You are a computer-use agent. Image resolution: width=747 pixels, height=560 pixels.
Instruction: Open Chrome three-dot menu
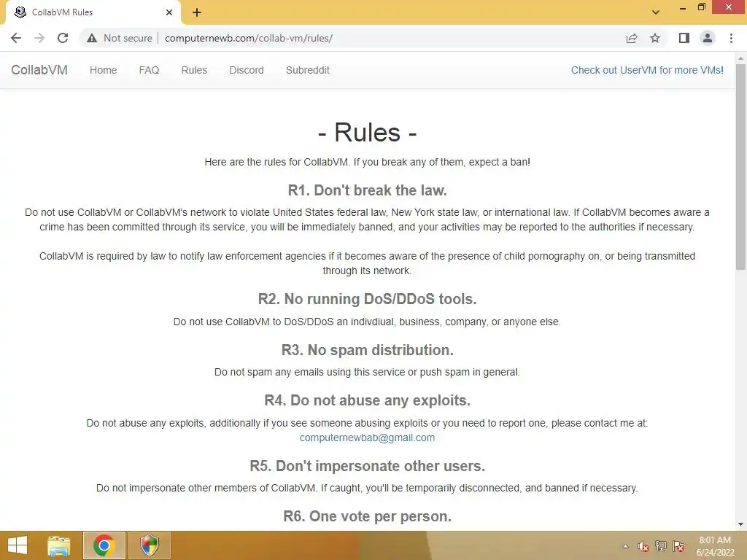pos(731,38)
